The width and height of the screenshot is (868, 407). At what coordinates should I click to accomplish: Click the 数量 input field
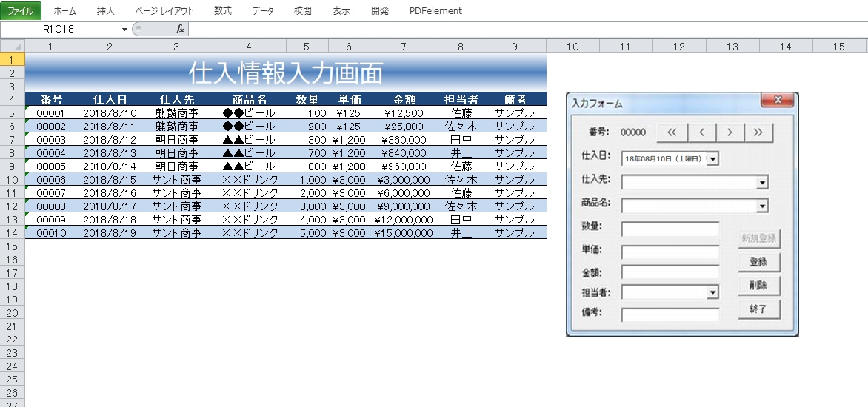click(670, 229)
